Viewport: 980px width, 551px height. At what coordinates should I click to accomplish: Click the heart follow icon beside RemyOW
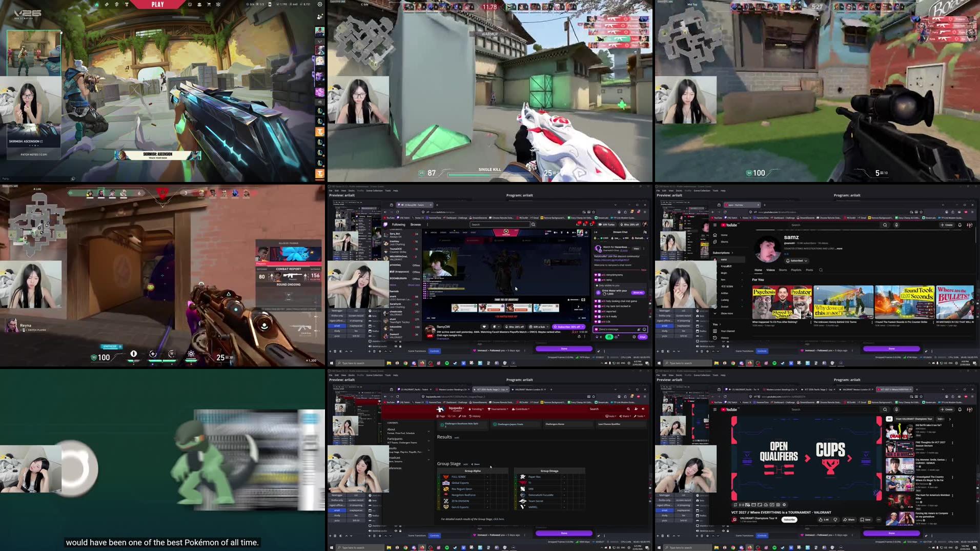point(484,327)
